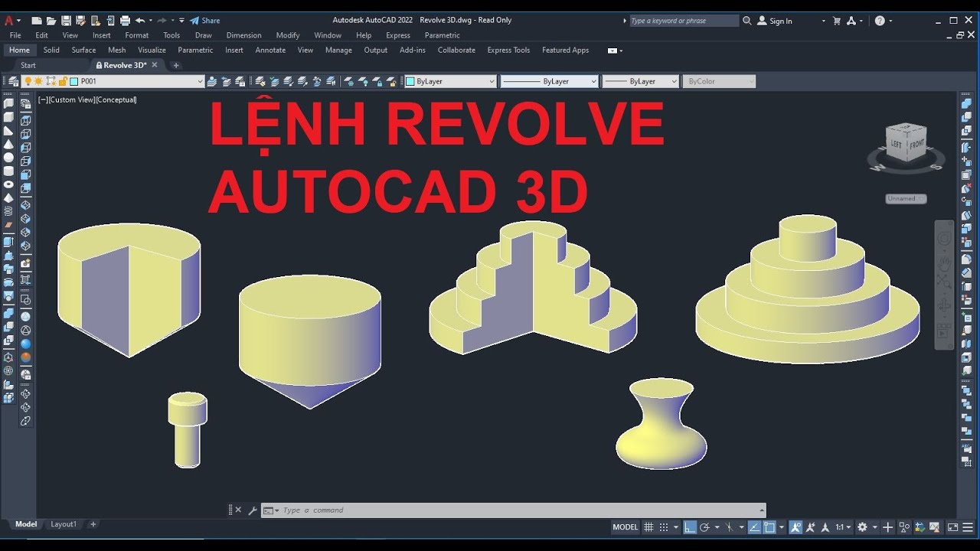The width and height of the screenshot is (980, 551).
Task: Expand object snap options arrow
Action: click(x=782, y=527)
